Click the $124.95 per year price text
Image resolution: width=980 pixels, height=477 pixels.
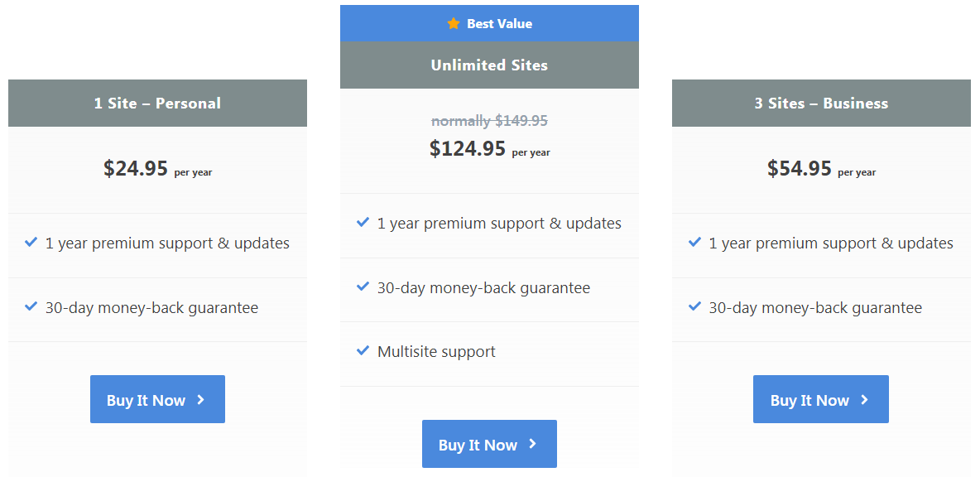point(489,149)
